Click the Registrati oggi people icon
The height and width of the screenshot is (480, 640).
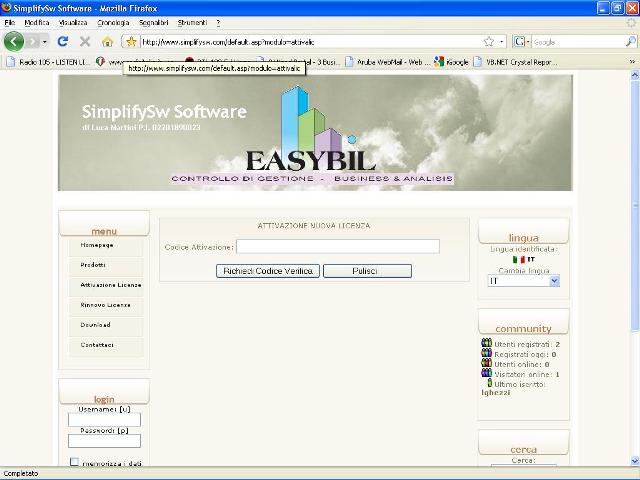coord(487,353)
